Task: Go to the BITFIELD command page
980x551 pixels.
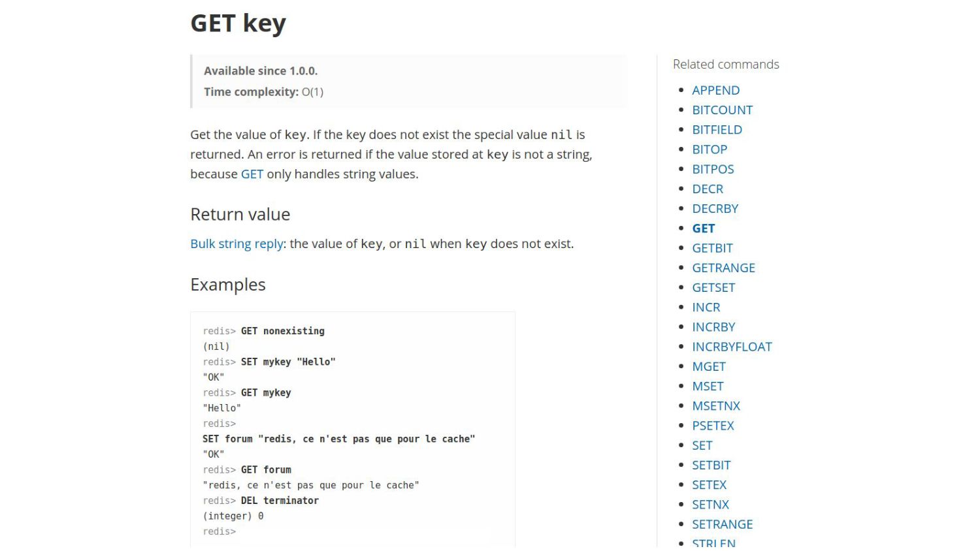Action: coord(717,129)
